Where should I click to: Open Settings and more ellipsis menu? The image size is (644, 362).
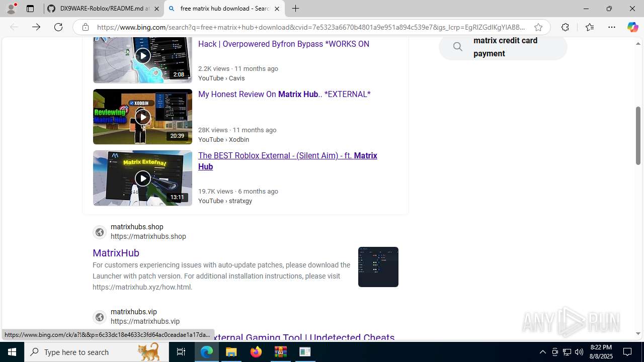point(612,27)
